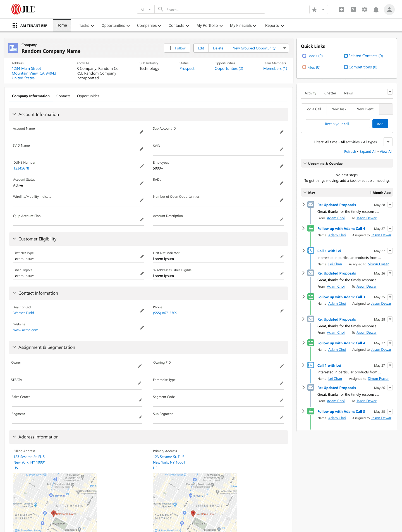
Task: Collapse the May activity group
Action: [x=305, y=192]
